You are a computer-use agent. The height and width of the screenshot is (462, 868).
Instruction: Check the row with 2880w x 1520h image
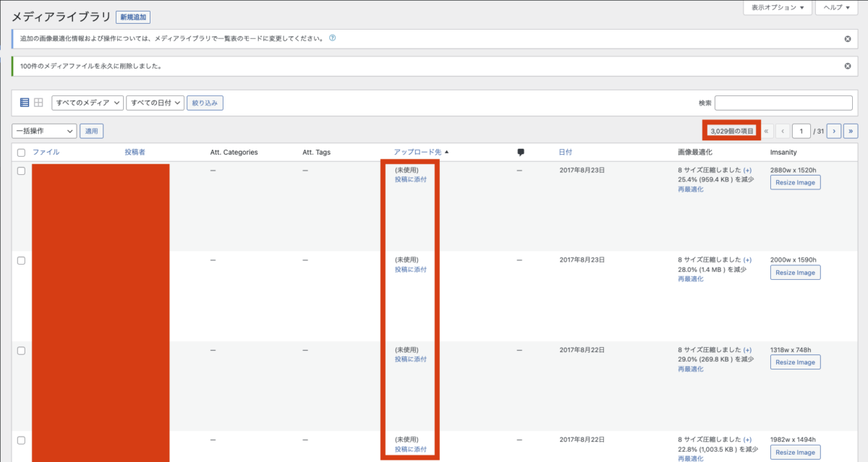21,171
